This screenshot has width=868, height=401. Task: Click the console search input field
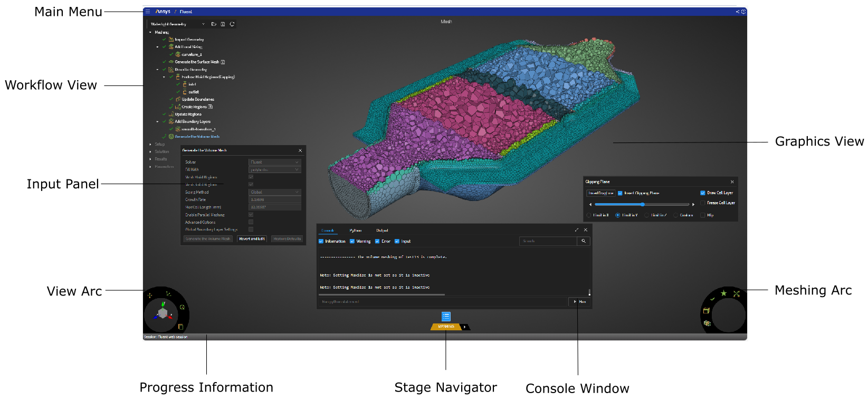[x=548, y=241]
